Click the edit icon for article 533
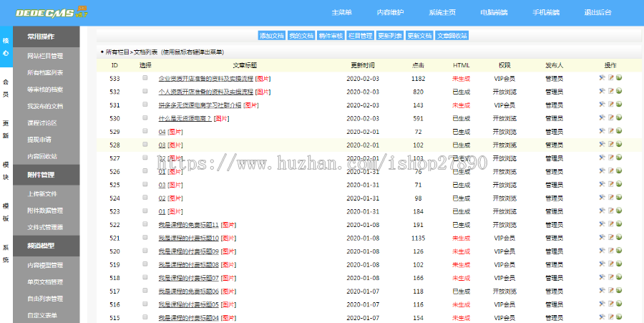The width and height of the screenshot is (644, 323). [610, 78]
